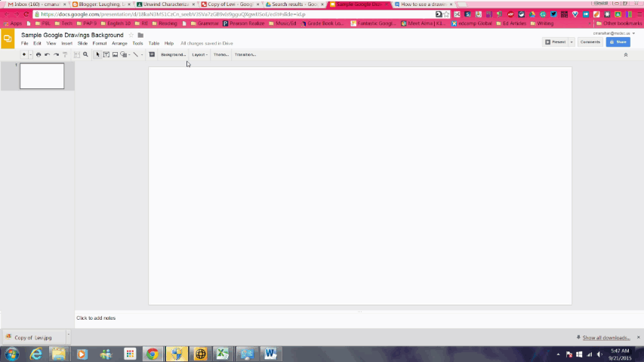Open the Format menu
The image size is (644, 362).
point(100,44)
